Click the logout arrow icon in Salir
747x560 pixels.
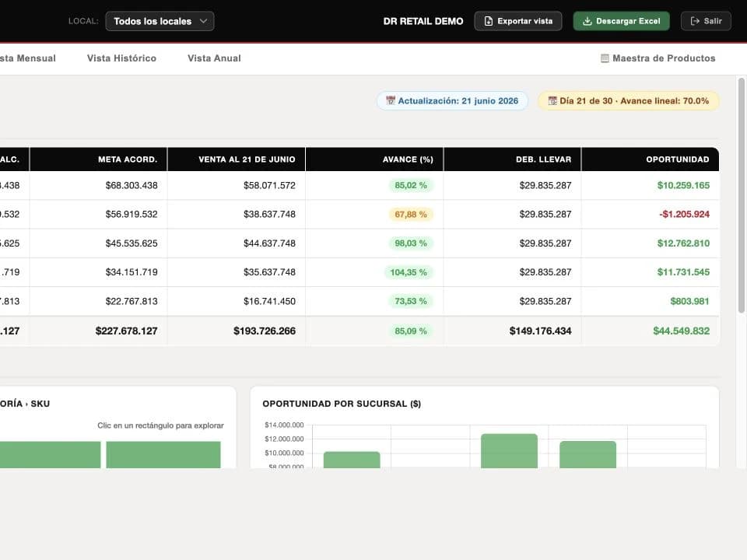(695, 21)
